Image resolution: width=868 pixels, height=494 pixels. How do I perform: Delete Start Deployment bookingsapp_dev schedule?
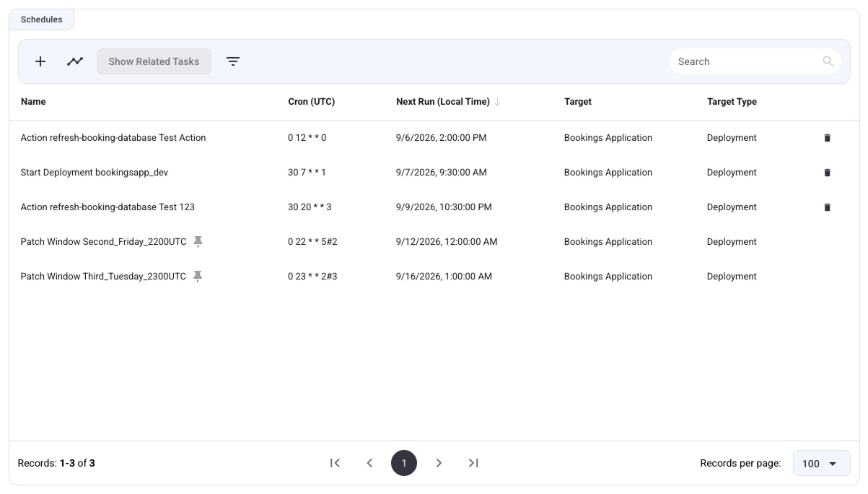coord(828,173)
